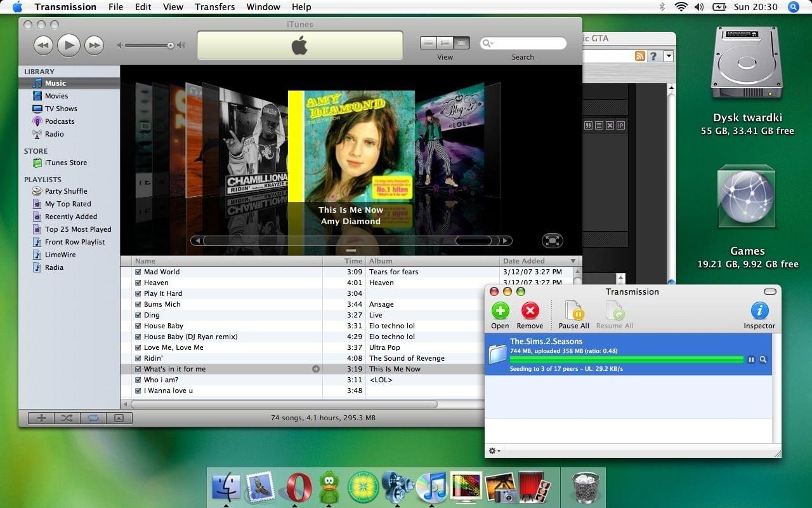Viewport: 812px width, 508px height.
Task: Click arrow next to What's in it for me
Action: (x=315, y=369)
